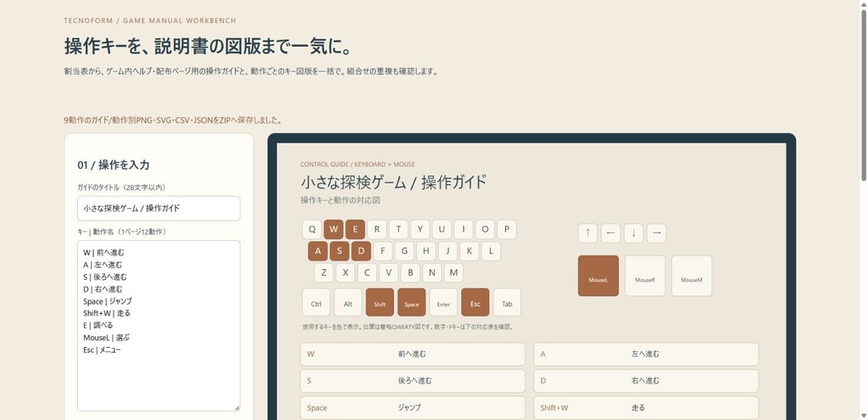Click the 01 / 操作を入力 heading
Image resolution: width=868 pixels, height=420 pixels.
tap(114, 165)
